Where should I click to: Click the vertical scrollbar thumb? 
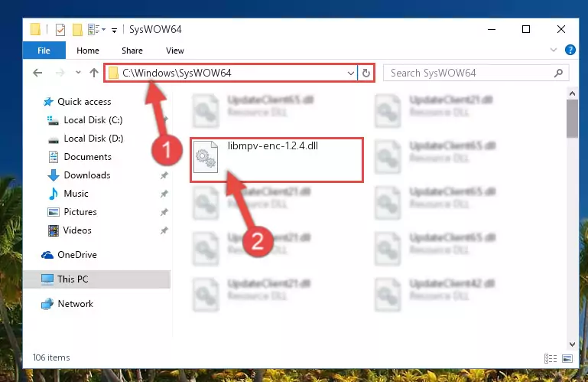click(572, 119)
